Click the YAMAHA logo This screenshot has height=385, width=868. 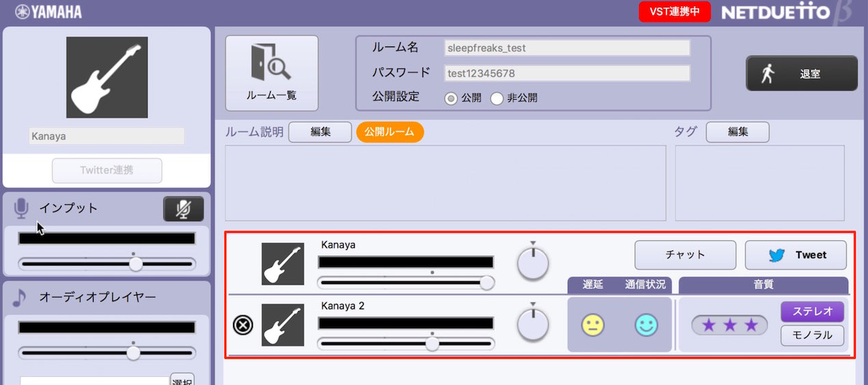[x=49, y=12]
